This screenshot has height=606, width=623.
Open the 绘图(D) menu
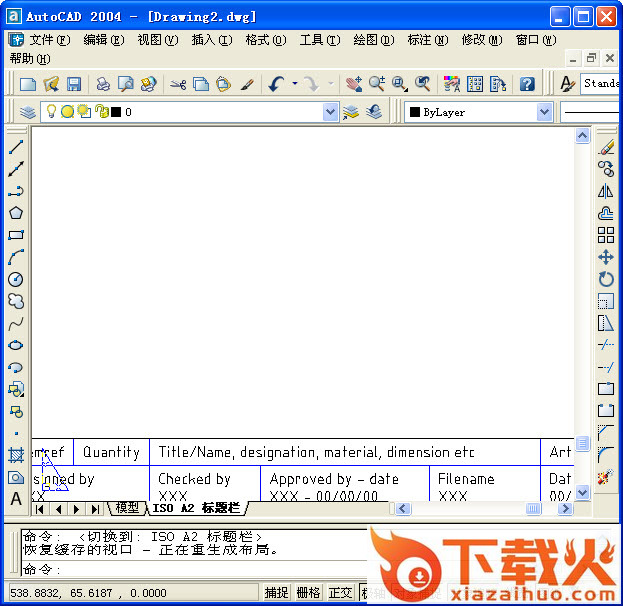(x=373, y=40)
